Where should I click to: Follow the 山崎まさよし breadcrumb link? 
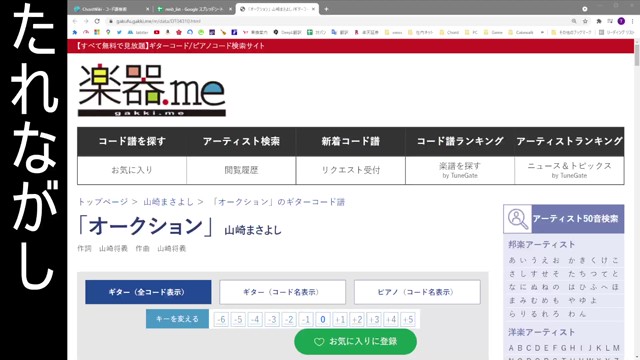pyautogui.click(x=169, y=202)
